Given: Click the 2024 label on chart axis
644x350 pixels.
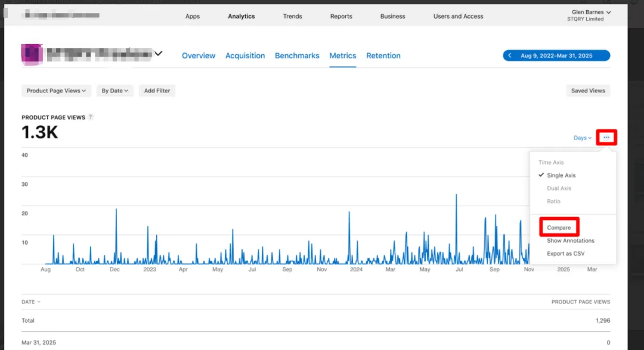Looking at the screenshot, I should click(356, 270).
